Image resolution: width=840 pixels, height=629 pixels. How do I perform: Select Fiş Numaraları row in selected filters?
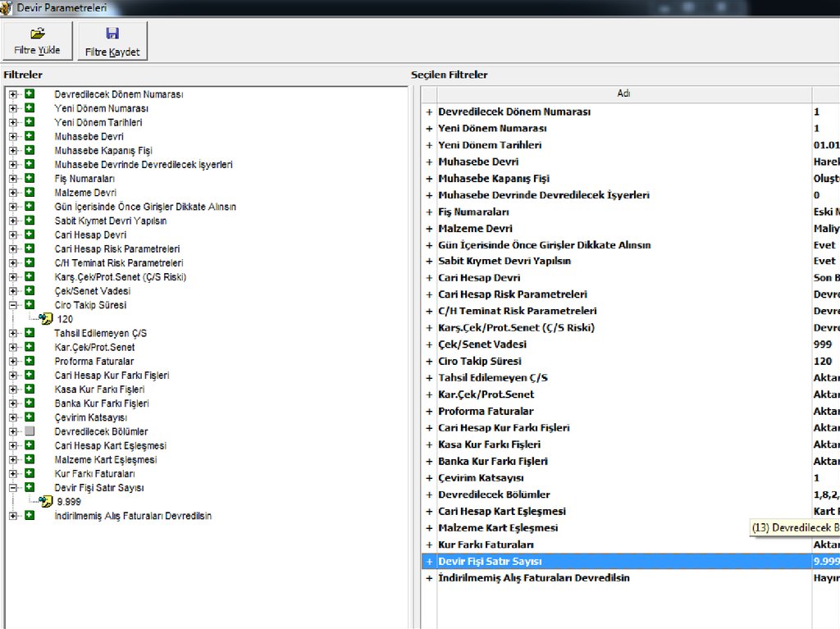pyautogui.click(x=473, y=212)
